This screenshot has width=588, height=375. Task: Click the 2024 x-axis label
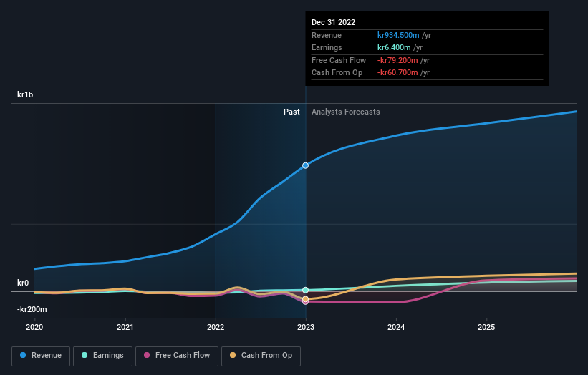[396, 328]
